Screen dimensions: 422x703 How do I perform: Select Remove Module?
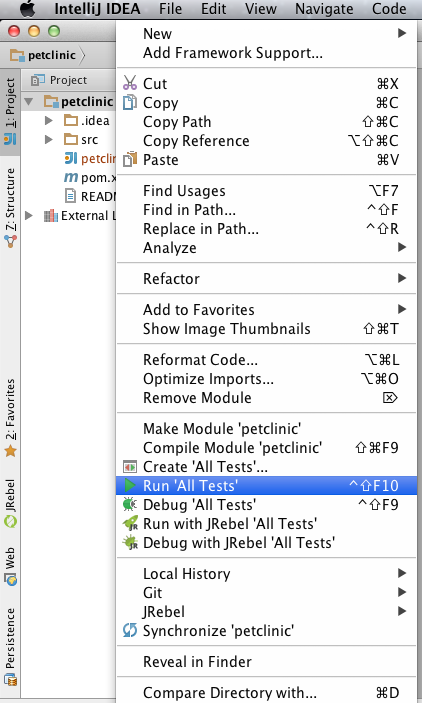[x=266, y=398]
